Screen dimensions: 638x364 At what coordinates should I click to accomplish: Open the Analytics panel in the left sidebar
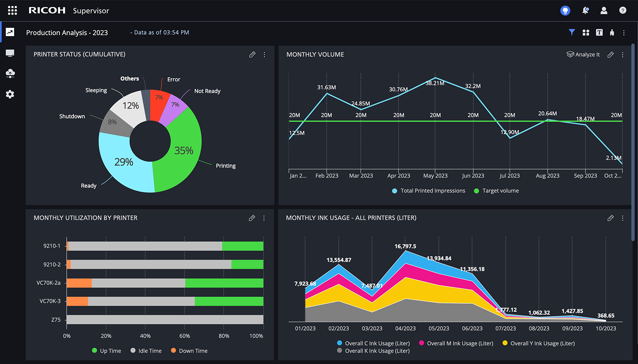(10, 32)
